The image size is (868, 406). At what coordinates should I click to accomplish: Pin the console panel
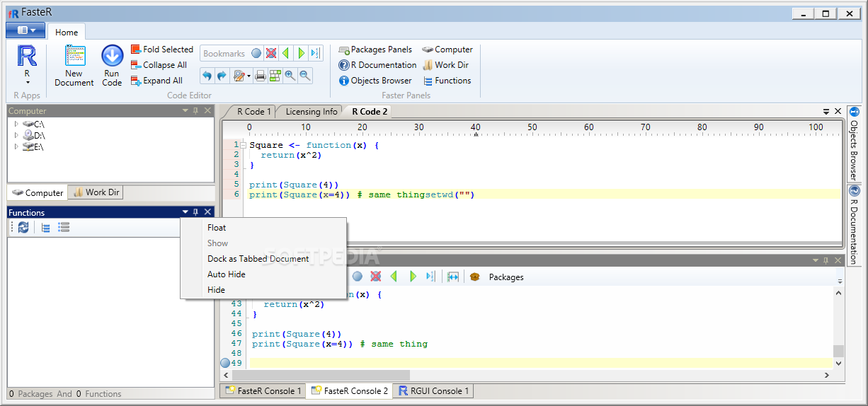pos(826,260)
